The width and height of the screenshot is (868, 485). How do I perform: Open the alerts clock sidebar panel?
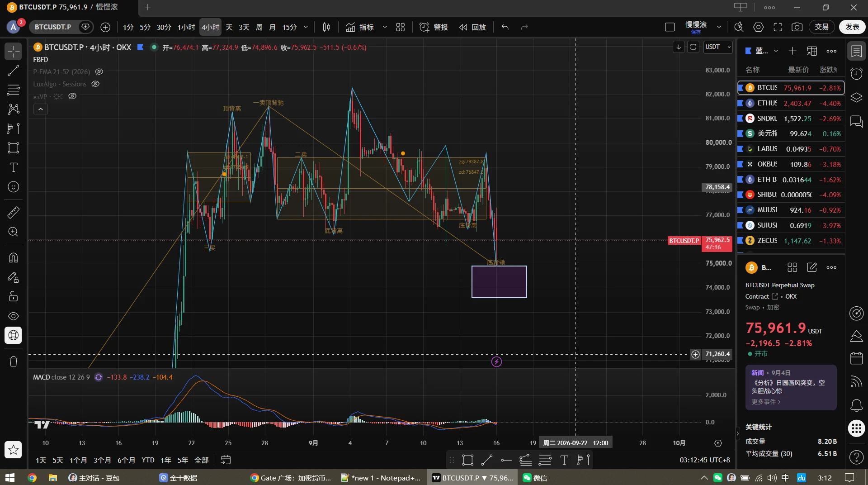[x=857, y=74]
